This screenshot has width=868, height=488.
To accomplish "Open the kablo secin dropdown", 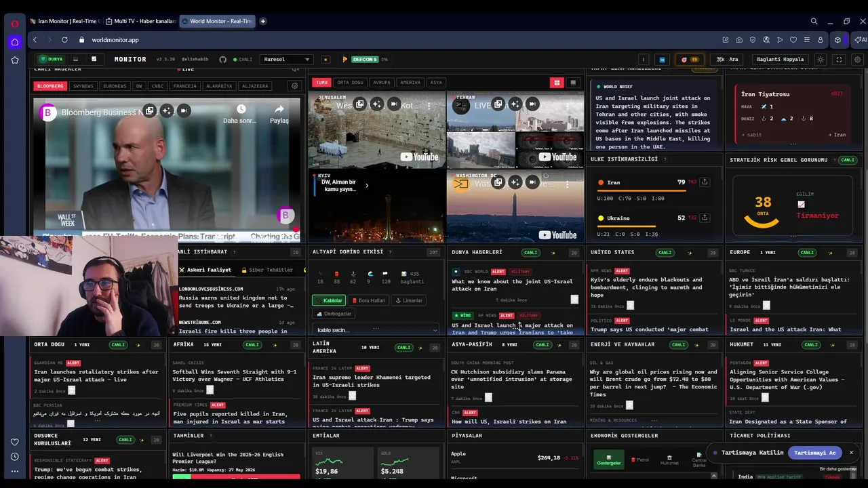I will (376, 330).
